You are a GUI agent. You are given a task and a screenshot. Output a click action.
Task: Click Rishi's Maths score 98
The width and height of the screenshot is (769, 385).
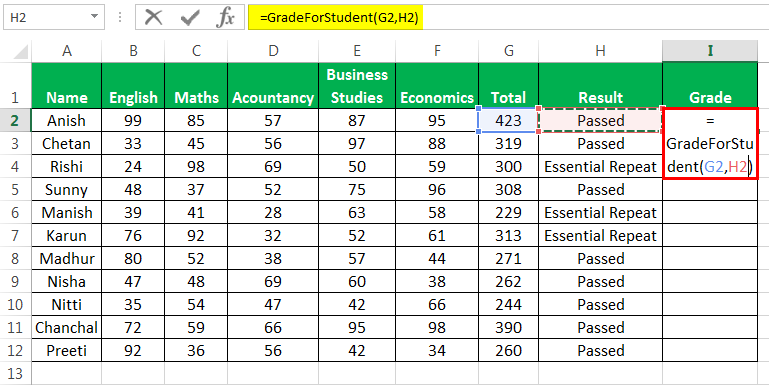coord(196,166)
